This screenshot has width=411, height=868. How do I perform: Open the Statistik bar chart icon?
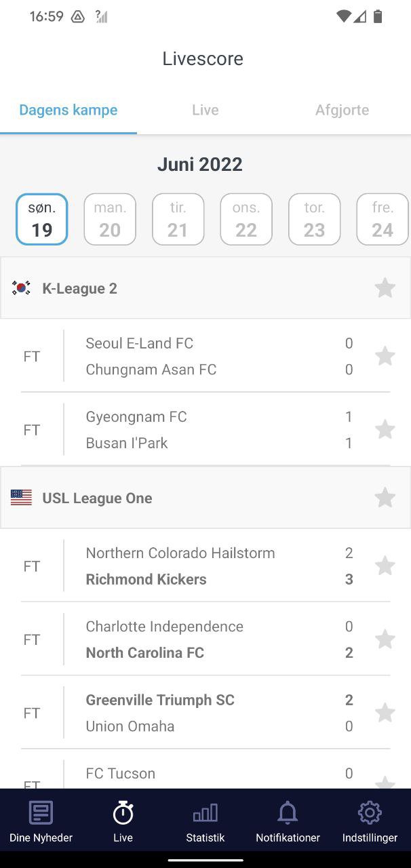205,812
